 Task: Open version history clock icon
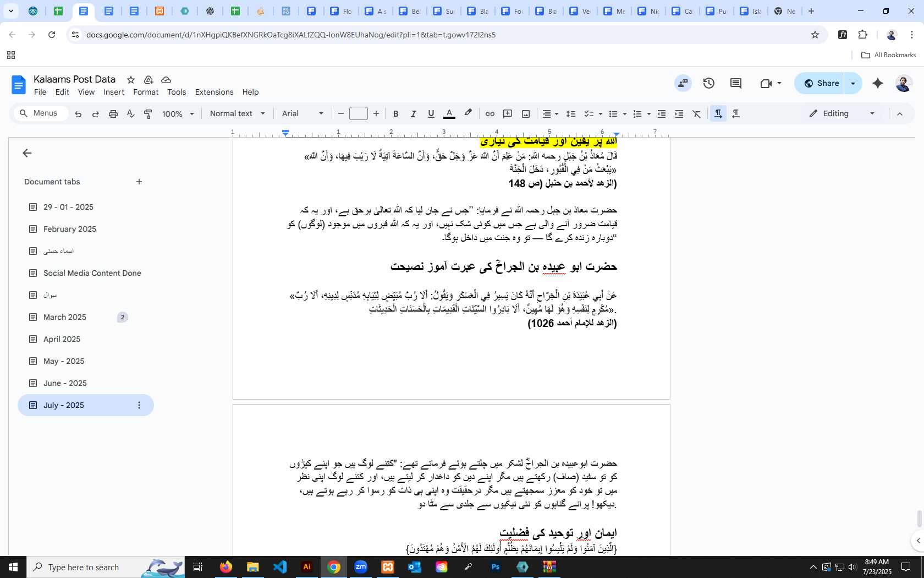pos(709,83)
